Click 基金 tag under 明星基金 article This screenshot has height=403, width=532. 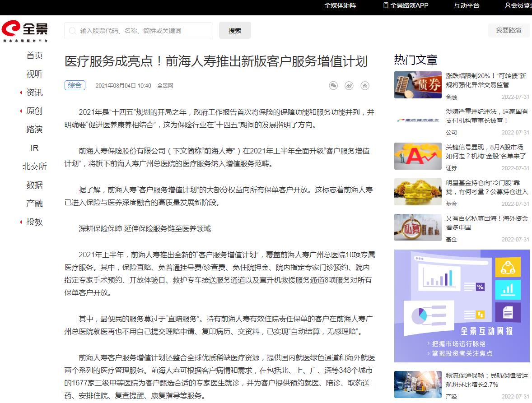coord(451,204)
